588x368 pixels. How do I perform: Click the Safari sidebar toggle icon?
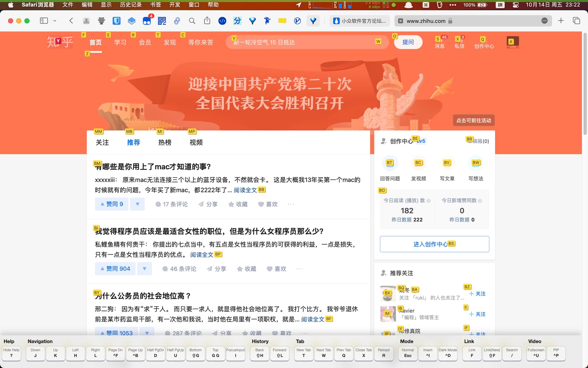pyautogui.click(x=44, y=21)
